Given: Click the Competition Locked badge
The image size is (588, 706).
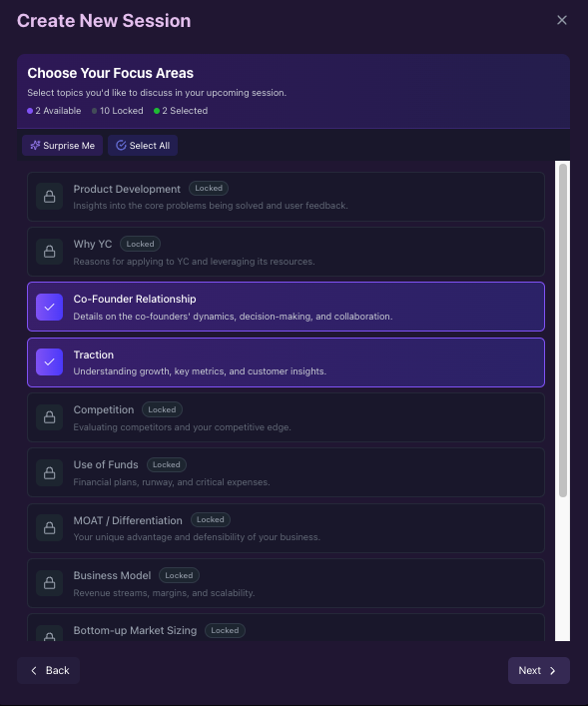Looking at the screenshot, I should (162, 409).
